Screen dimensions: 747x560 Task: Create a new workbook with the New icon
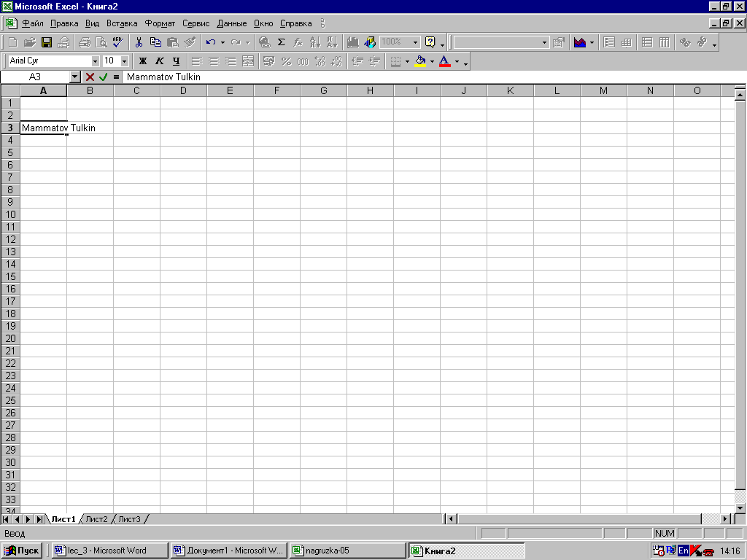13,42
